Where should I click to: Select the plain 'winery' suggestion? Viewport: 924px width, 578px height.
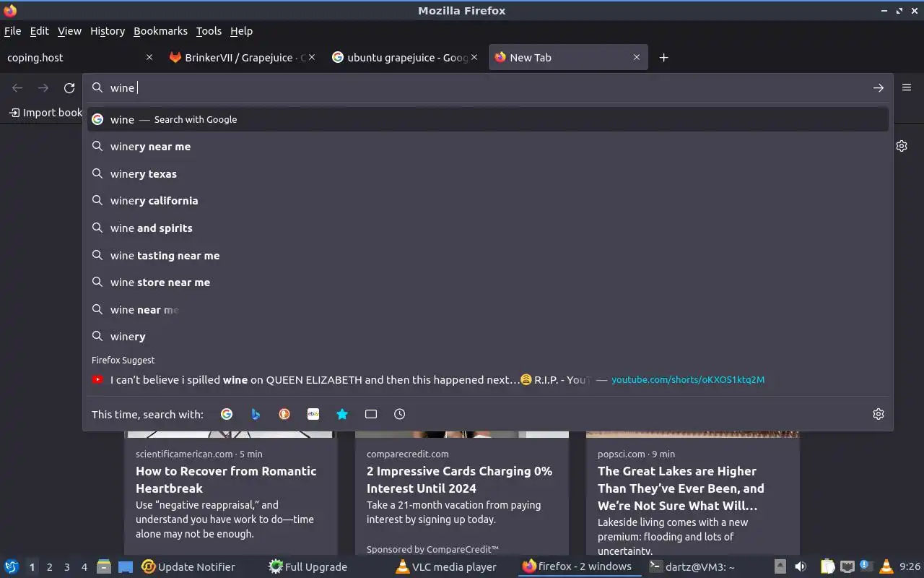tap(488, 337)
